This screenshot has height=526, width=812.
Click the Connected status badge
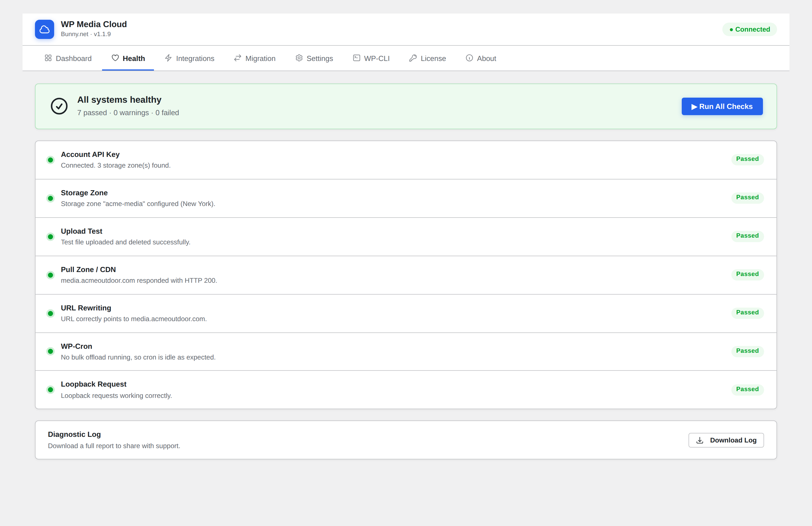750,29
